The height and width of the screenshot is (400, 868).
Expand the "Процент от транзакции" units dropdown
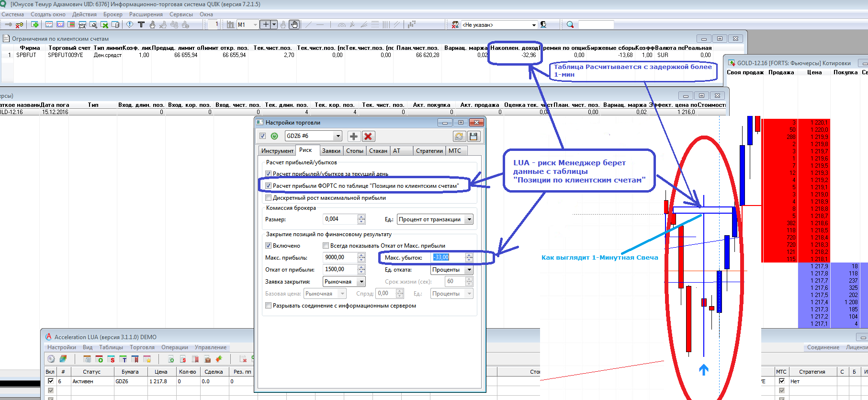click(x=469, y=219)
